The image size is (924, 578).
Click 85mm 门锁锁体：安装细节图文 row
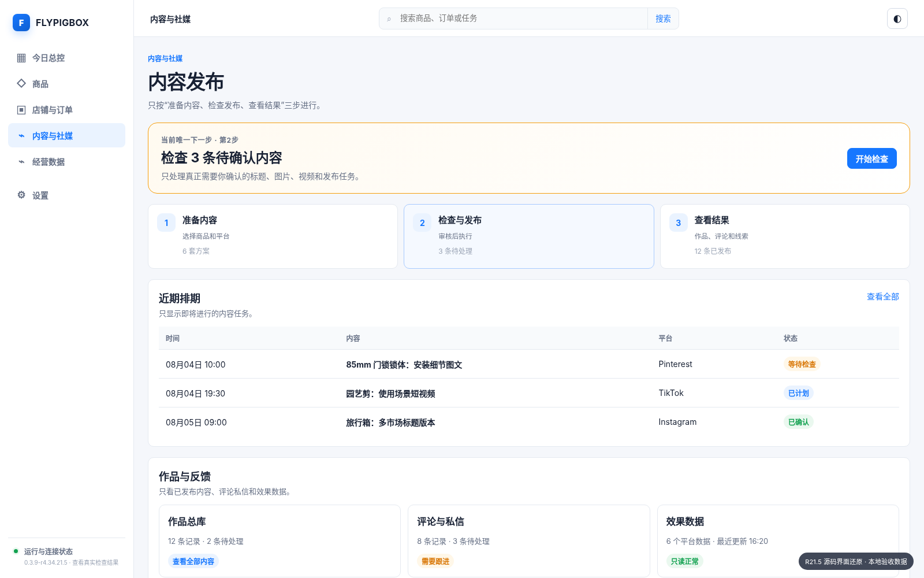click(529, 364)
